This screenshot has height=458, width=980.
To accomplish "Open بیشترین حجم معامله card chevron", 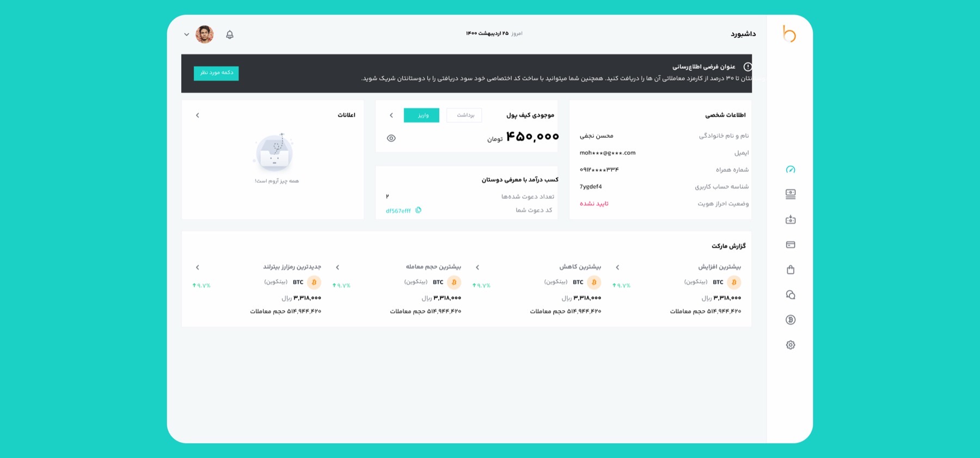I will (338, 267).
